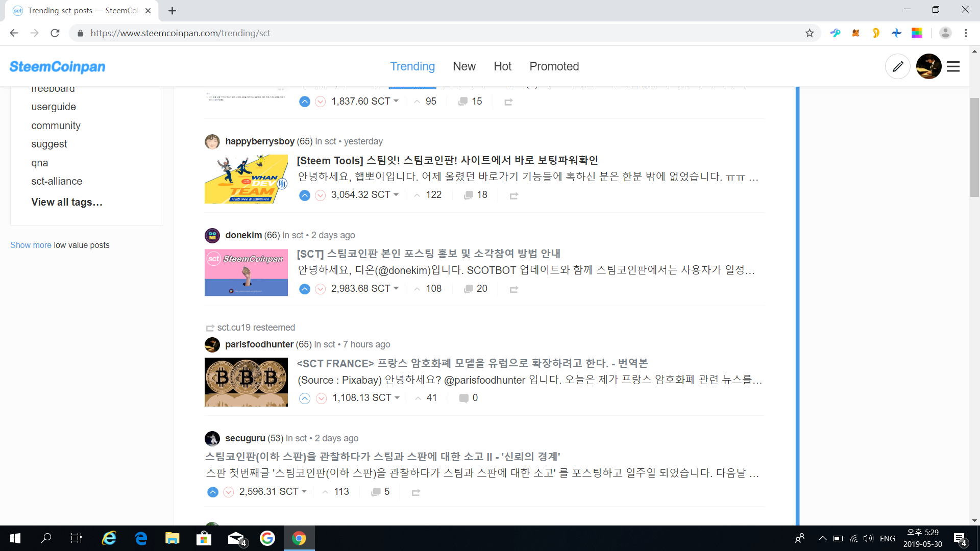Image resolution: width=980 pixels, height=551 pixels.
Task: Open the Chrome account profile icon
Action: (x=945, y=33)
